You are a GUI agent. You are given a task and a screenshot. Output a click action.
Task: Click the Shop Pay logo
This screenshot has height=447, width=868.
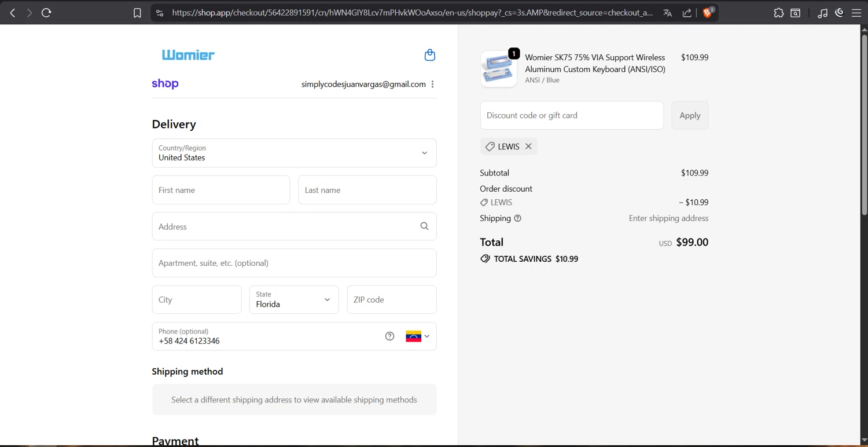pos(165,84)
